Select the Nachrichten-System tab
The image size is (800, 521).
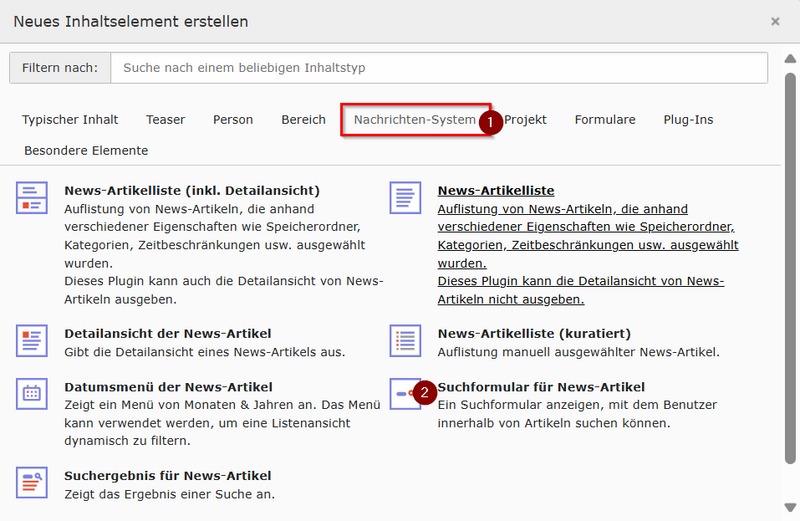[414, 120]
